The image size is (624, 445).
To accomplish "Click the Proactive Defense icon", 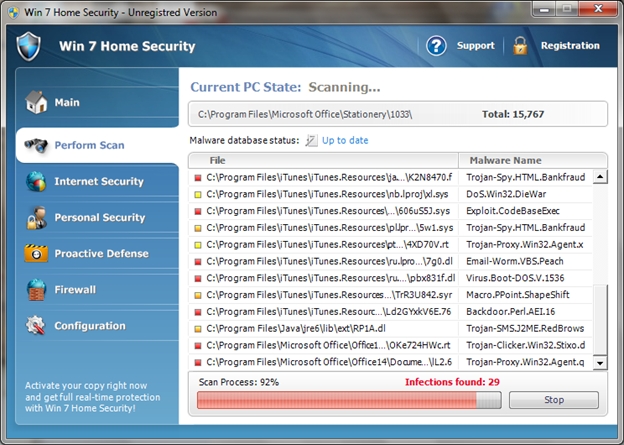I will click(x=37, y=253).
